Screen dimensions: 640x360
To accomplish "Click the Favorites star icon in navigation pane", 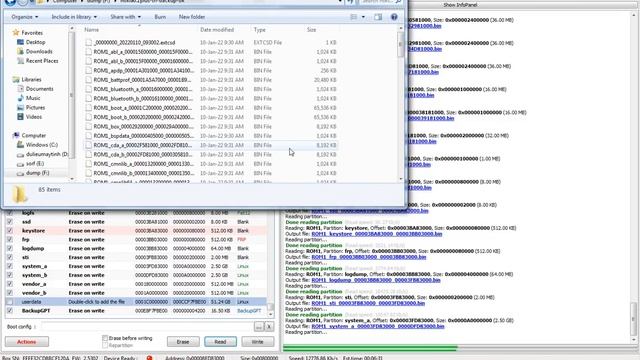I will coord(16,33).
